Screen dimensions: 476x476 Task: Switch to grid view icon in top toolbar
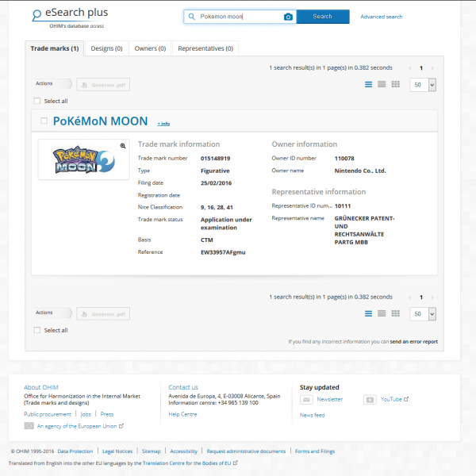395,83
